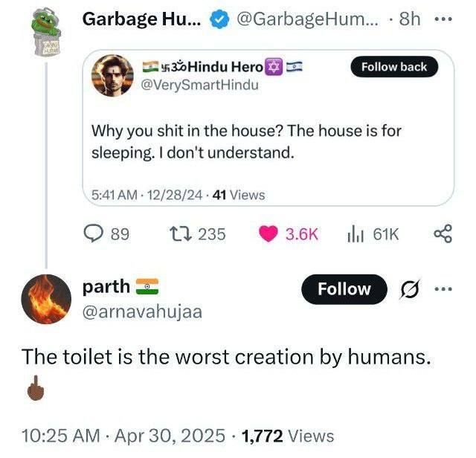Click Garbage Human's verified badge
Image resolution: width=476 pixels, height=458 pixels.
pos(218,19)
